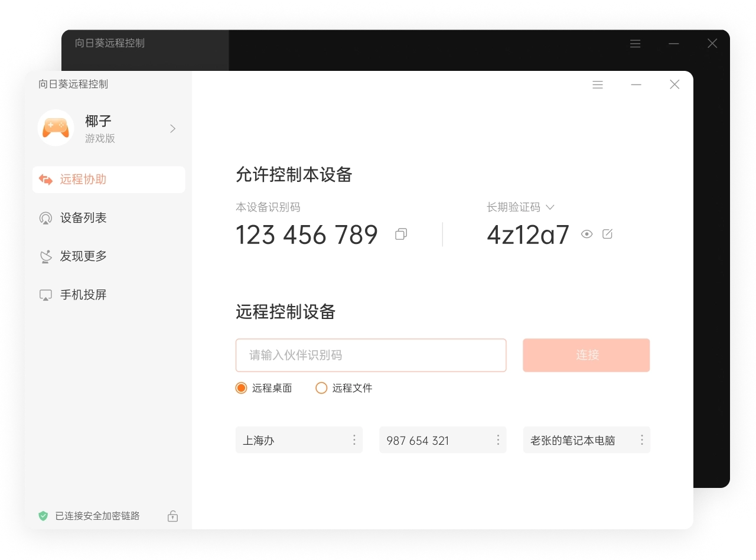
Task: Select the 远程桌面 radio option
Action: pyautogui.click(x=241, y=388)
